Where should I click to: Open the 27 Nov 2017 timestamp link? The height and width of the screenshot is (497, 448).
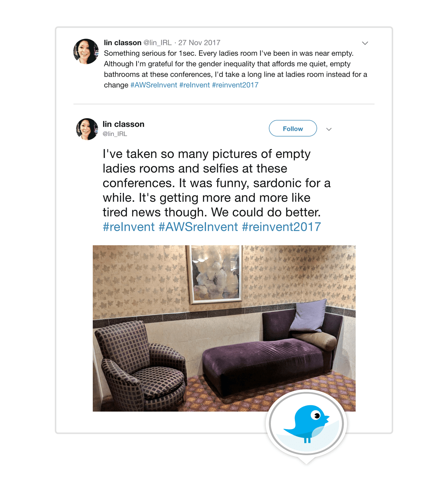pos(199,43)
